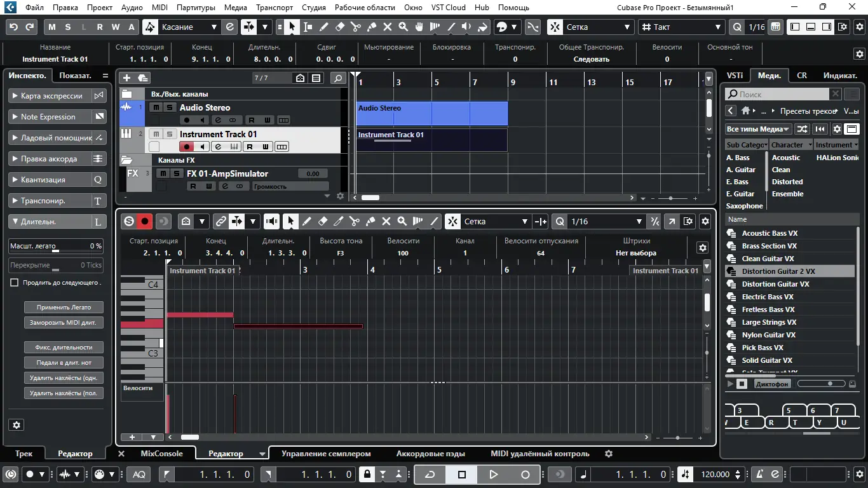This screenshot has height=488, width=868.
Task: Navigate back in the Media browser
Action: click(x=731, y=111)
